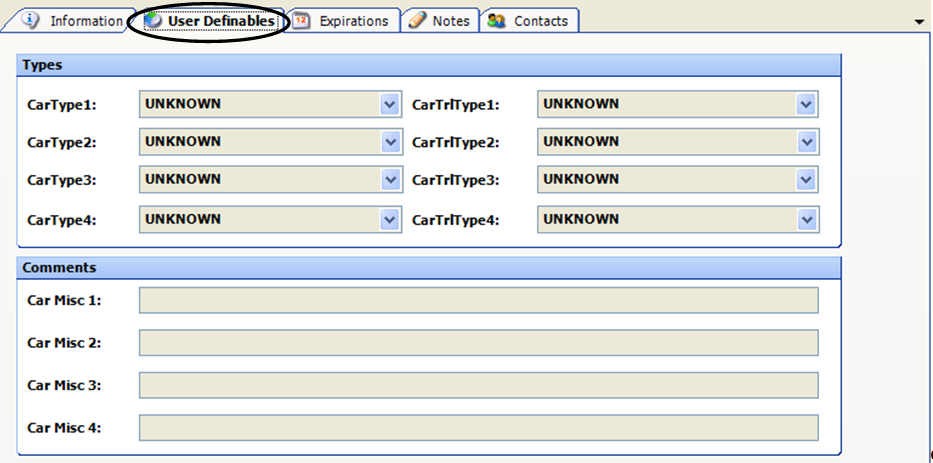Click inside the Car Misc 1 field

coord(478,301)
